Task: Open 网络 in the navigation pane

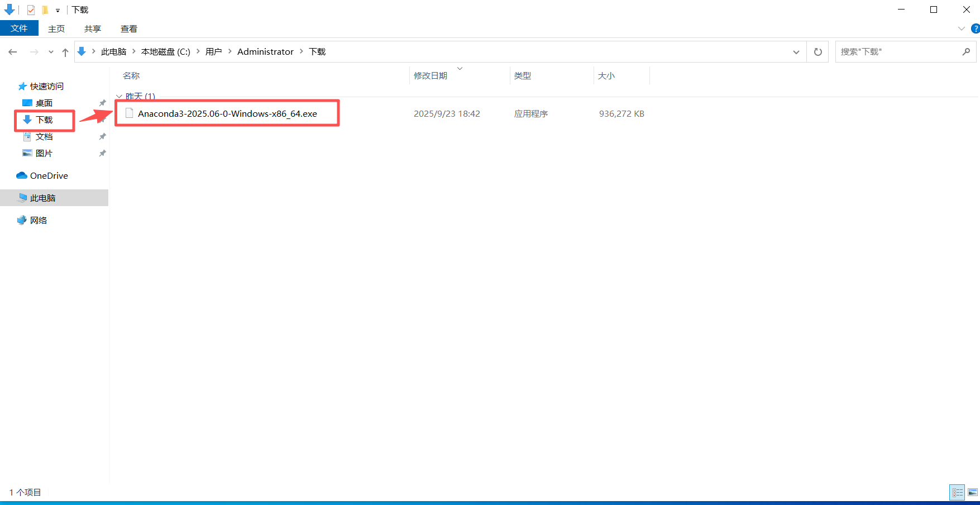Action: 39,220
